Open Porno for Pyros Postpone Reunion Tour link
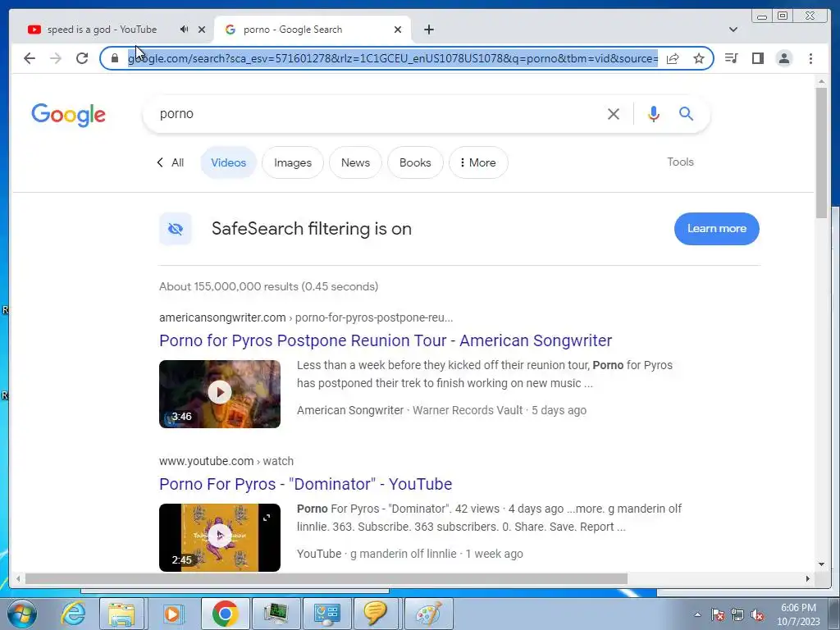 pos(386,340)
